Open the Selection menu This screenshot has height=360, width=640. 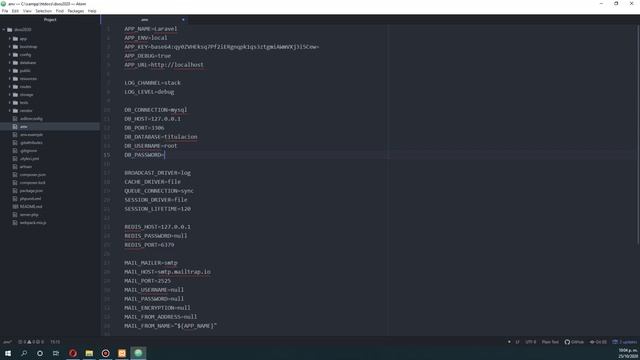[x=43, y=11]
